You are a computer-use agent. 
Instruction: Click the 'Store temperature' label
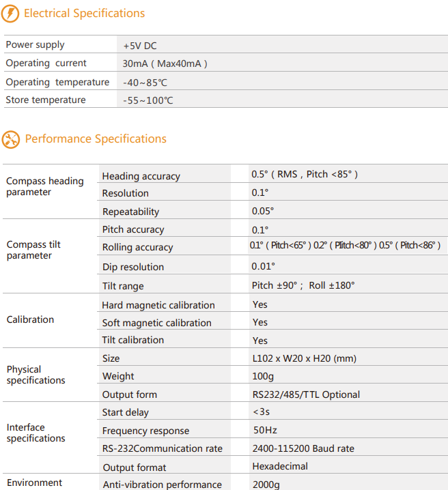pyautogui.click(x=46, y=100)
